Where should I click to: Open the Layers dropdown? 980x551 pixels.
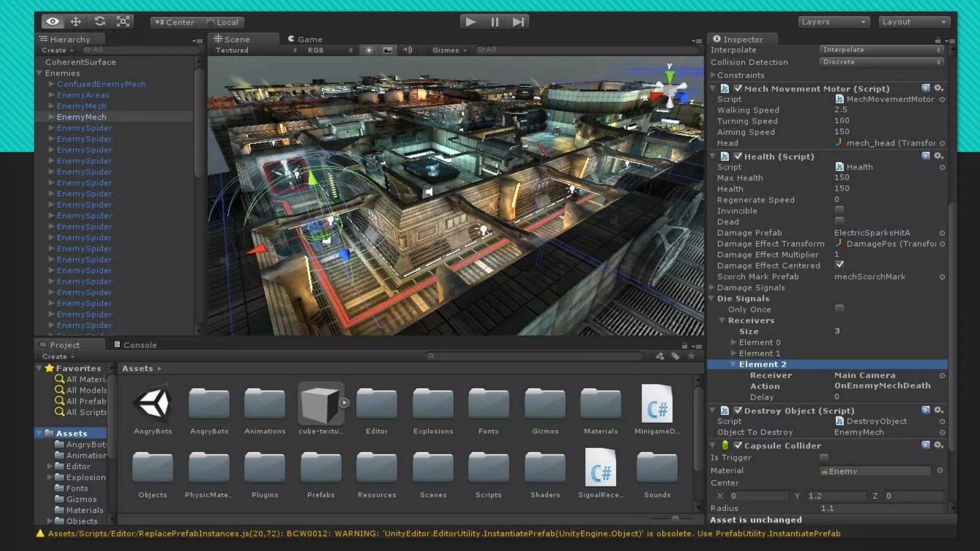click(834, 22)
